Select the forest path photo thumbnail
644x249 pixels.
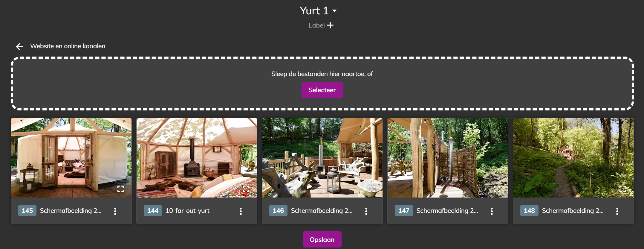[573, 157]
